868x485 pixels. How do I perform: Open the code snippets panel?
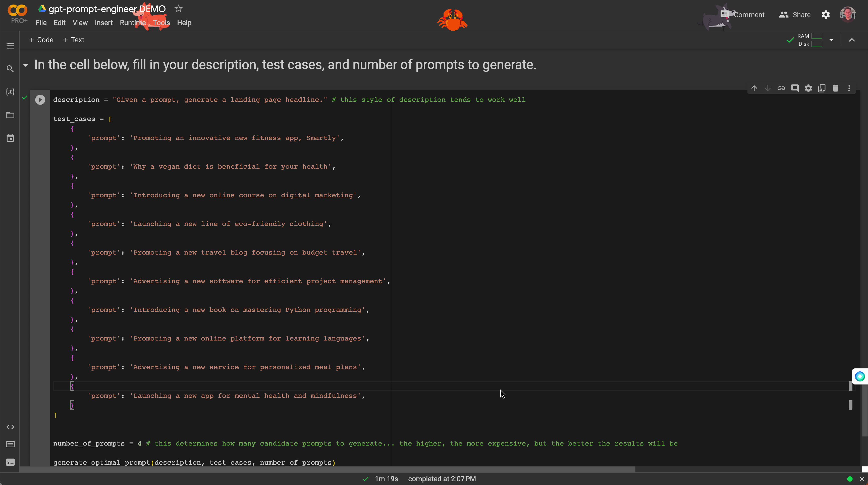click(x=10, y=427)
